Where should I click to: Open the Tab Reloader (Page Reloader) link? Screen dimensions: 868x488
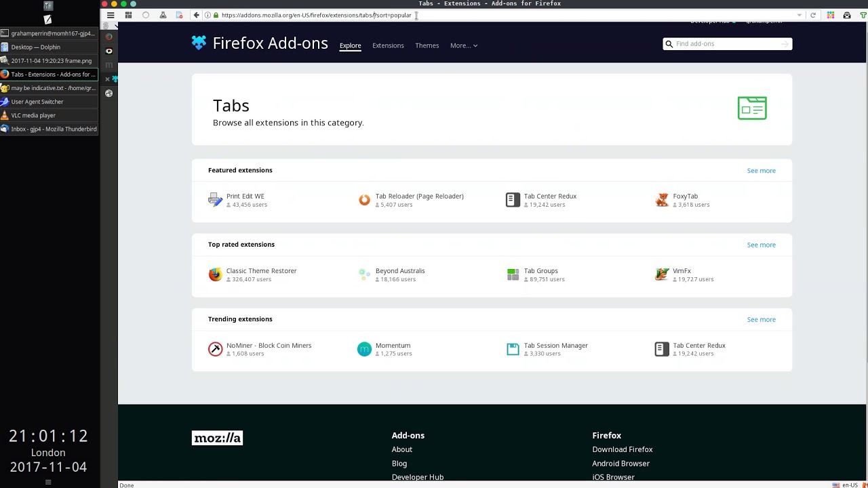pyautogui.click(x=419, y=197)
